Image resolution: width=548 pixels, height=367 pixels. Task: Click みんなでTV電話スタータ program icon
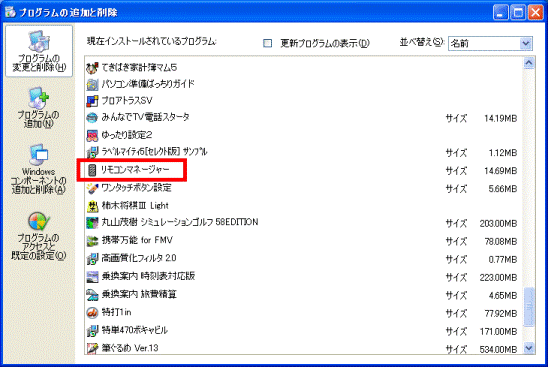click(92, 118)
